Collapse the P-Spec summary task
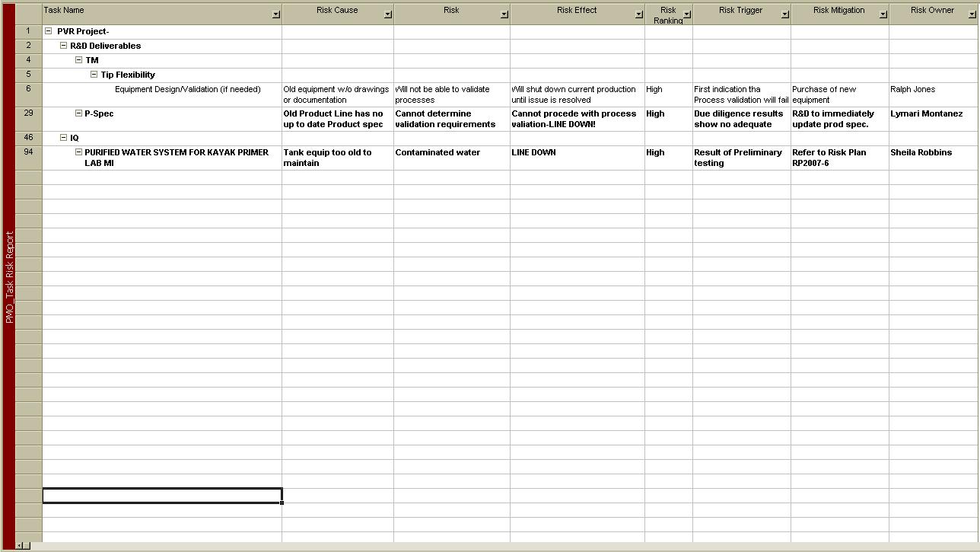Image resolution: width=980 pixels, height=552 pixels. [78, 113]
